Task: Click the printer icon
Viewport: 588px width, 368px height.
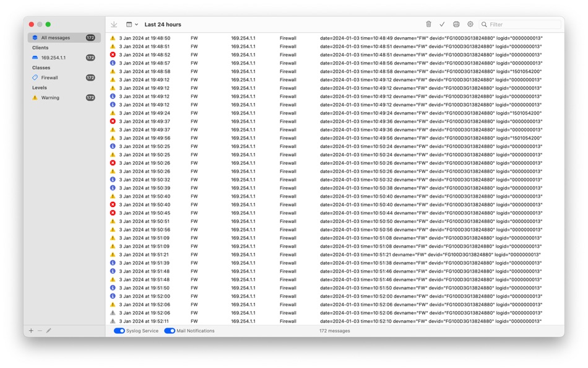Action: [x=456, y=24]
